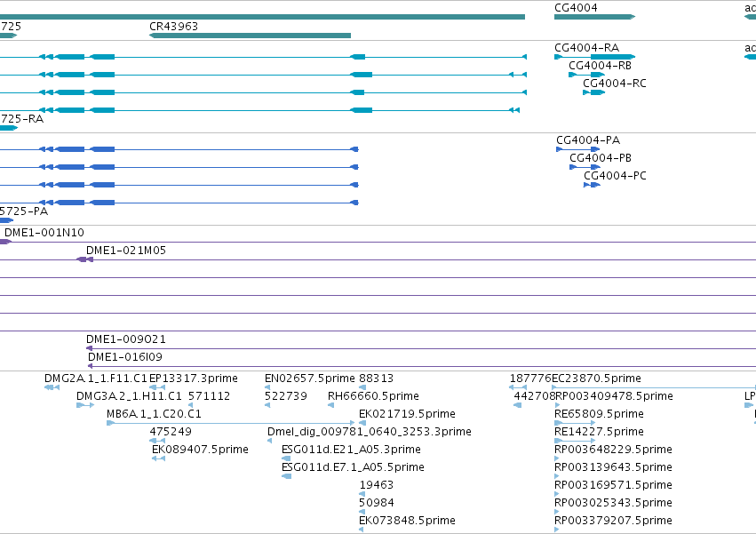Select BAC clone DME1-001N10 label
756x534 pixels.
click(x=44, y=233)
